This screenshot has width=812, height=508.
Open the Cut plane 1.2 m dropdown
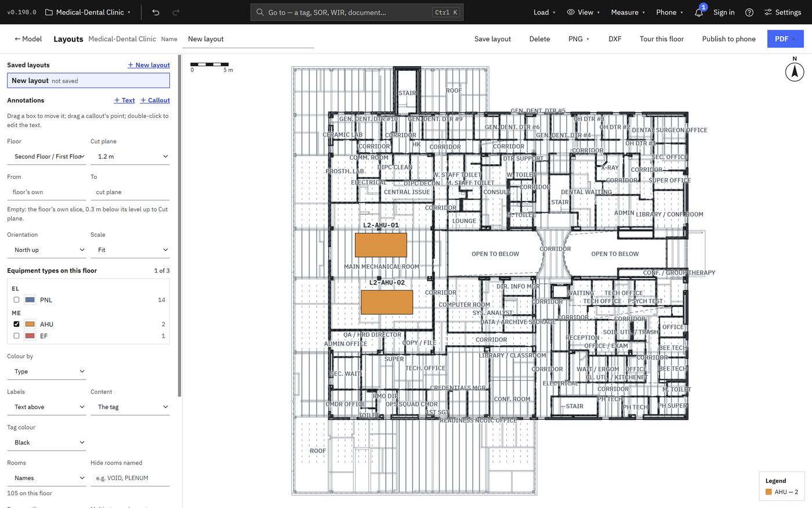coord(130,157)
